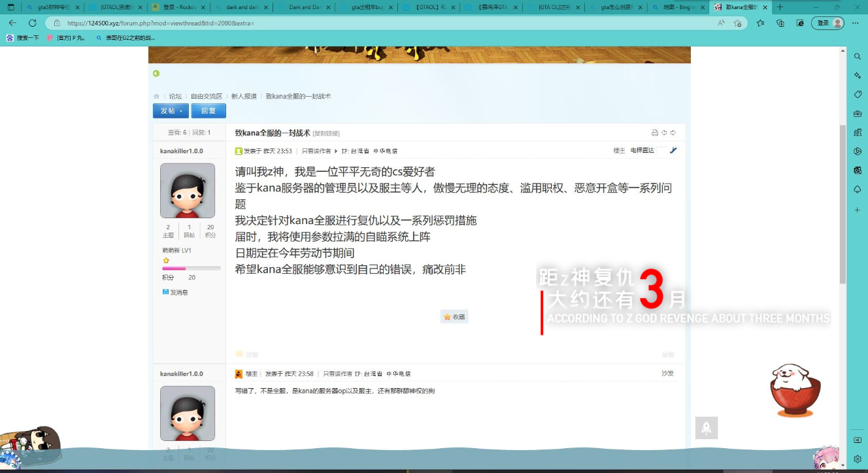The width and height of the screenshot is (868, 473).
Task: Open 新人报道 link in the breadcrumb
Action: (x=244, y=97)
